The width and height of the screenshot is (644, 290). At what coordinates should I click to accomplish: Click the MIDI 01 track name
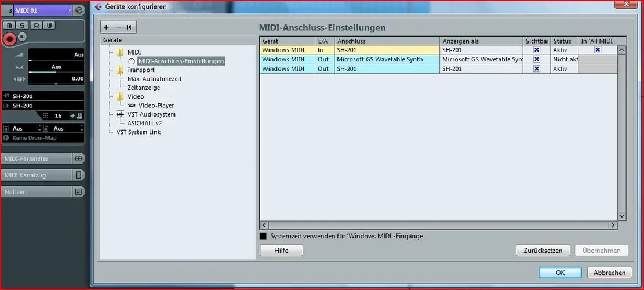pos(26,10)
